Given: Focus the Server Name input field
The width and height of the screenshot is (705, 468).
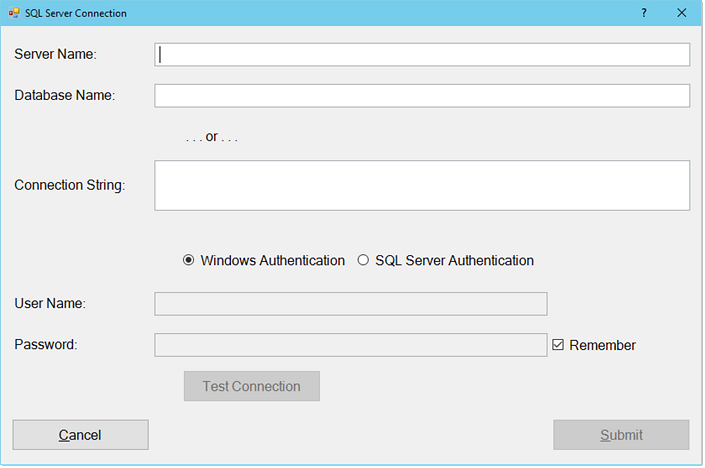Looking at the screenshot, I should point(422,55).
